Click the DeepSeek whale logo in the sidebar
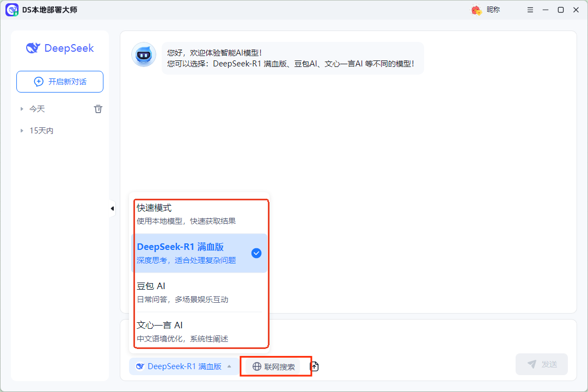Screen dimensions: 588x392 coord(33,48)
